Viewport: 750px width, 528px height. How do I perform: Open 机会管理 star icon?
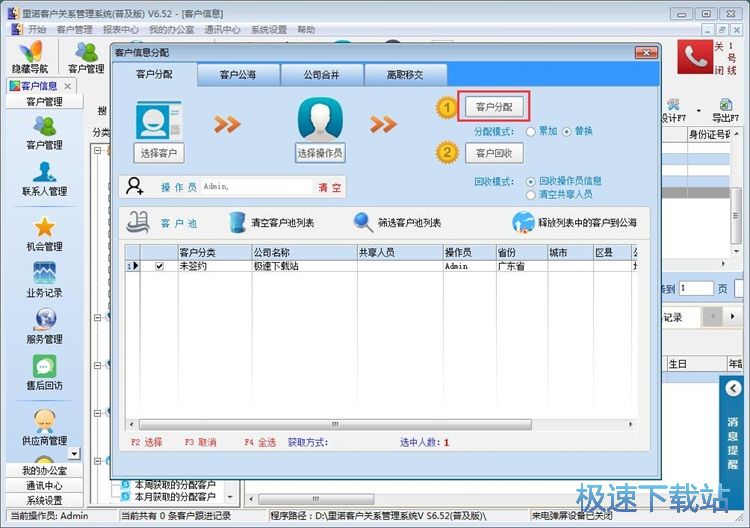(44, 227)
